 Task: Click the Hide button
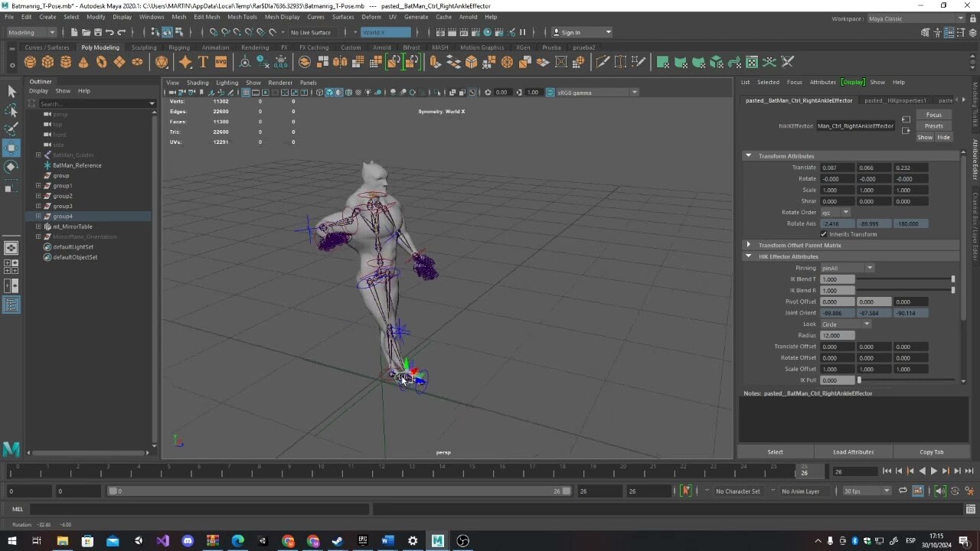pyautogui.click(x=943, y=138)
